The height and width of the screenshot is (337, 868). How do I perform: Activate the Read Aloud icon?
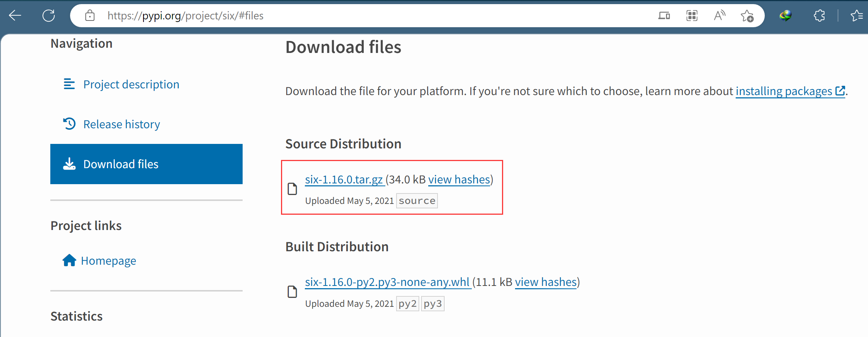click(719, 16)
